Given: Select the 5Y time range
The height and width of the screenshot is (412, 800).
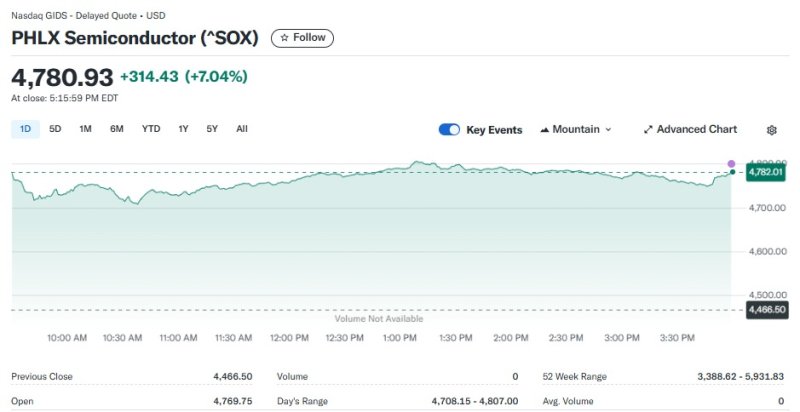Looking at the screenshot, I should click(212, 129).
